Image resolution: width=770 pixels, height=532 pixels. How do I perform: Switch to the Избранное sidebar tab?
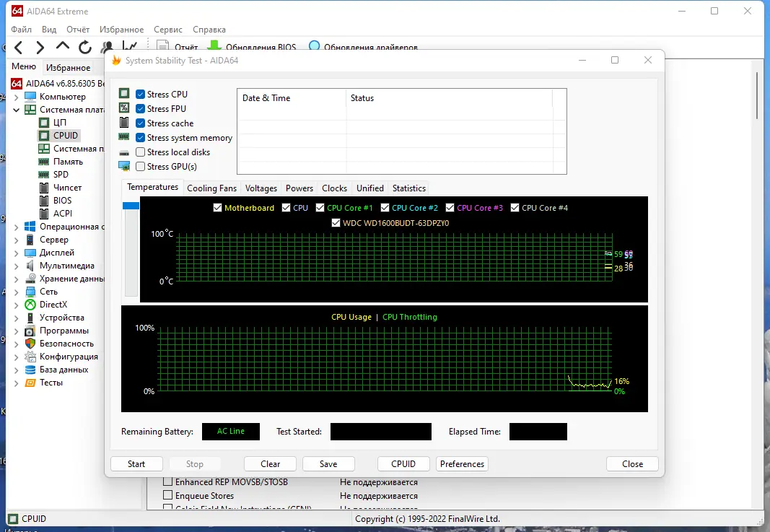click(x=69, y=67)
